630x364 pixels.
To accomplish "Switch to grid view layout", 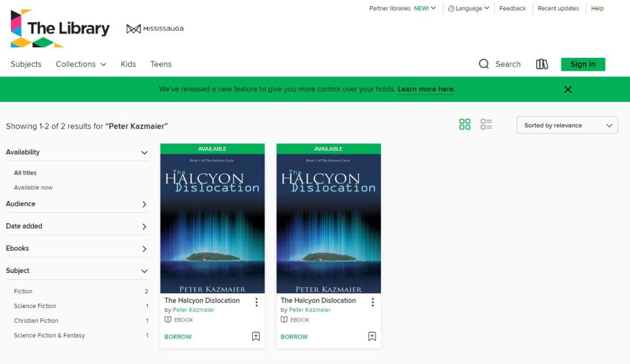I will pos(465,125).
